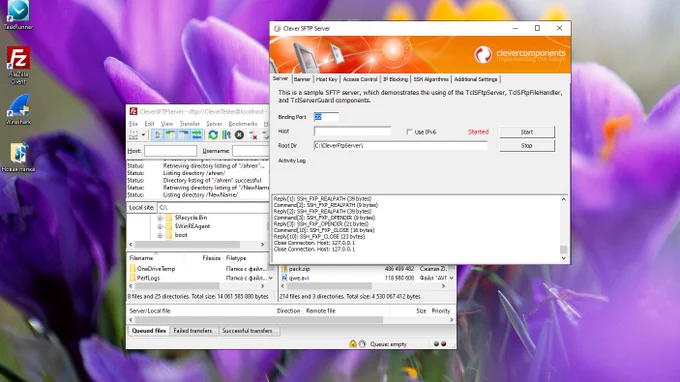Toggle remote directory tree display in FileZilla
Image resolution: width=680 pixels, height=382 pixels.
pos(183,135)
